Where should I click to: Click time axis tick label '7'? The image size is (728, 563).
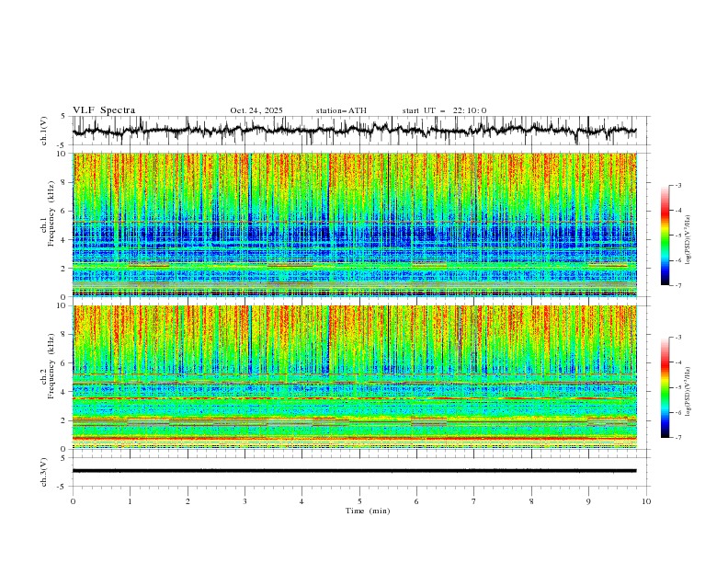(x=474, y=501)
